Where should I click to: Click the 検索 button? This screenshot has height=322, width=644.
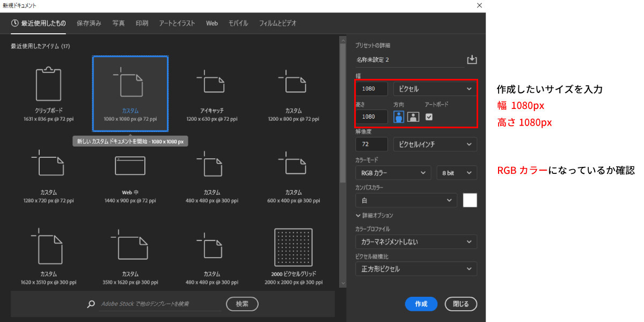pos(242,304)
